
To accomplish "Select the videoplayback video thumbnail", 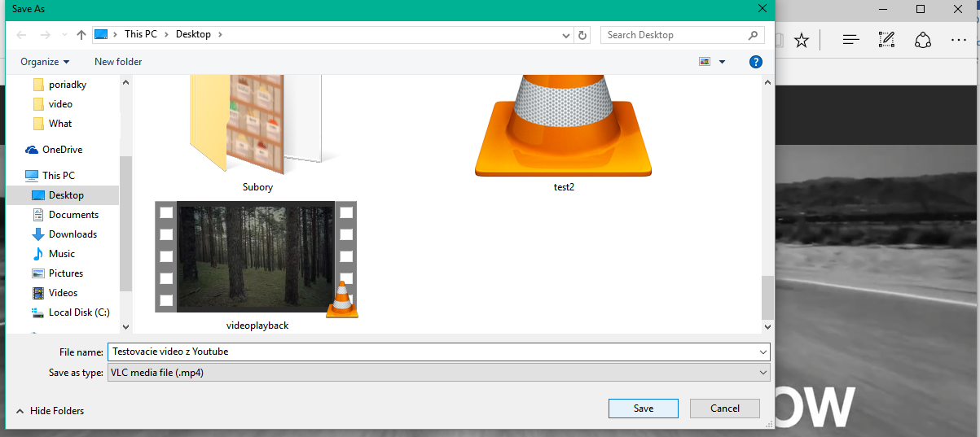I will pyautogui.click(x=257, y=259).
